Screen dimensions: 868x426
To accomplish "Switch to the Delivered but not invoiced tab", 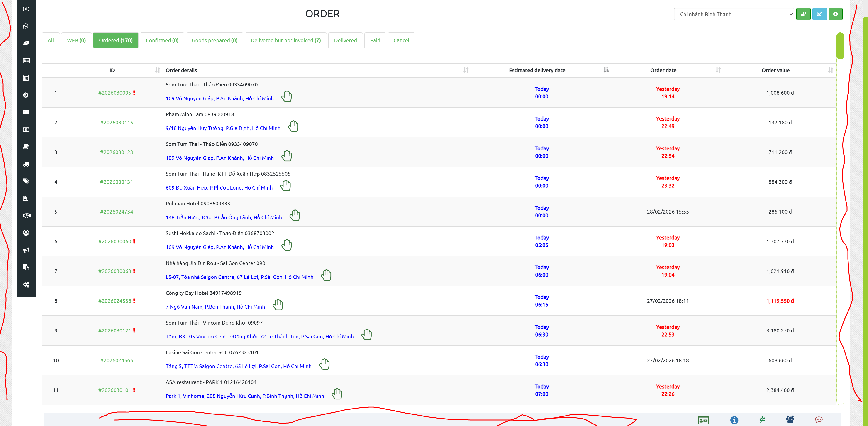I will [285, 40].
